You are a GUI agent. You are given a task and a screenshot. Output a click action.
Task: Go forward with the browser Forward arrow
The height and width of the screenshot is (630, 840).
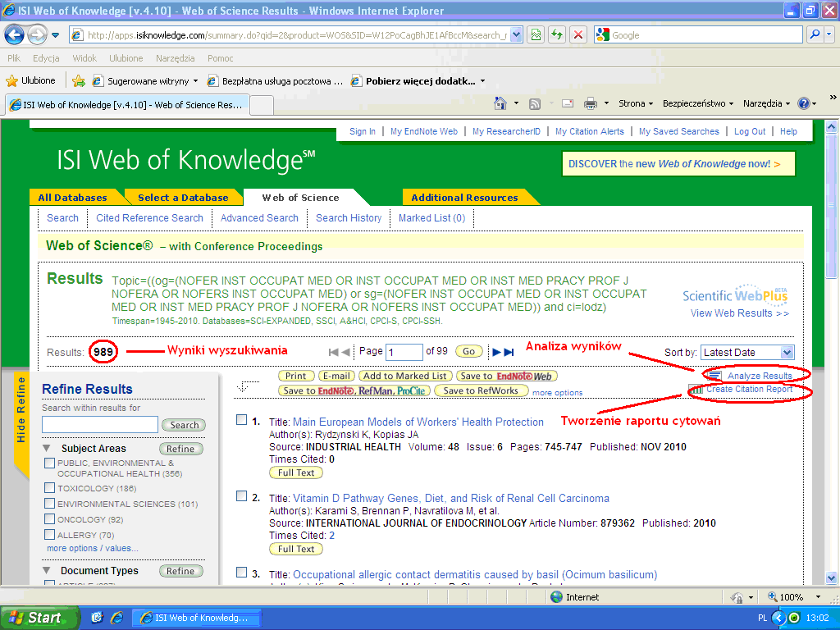pyautogui.click(x=37, y=35)
